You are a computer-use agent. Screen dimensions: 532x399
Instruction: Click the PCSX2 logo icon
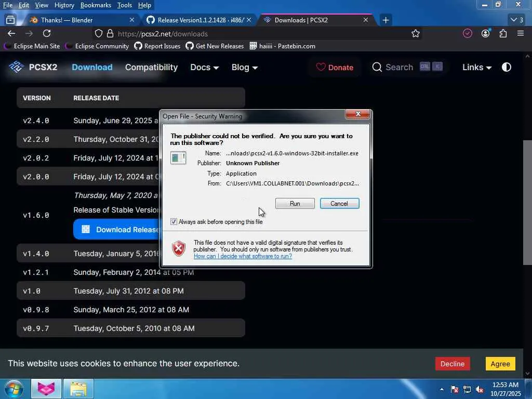pos(16,67)
